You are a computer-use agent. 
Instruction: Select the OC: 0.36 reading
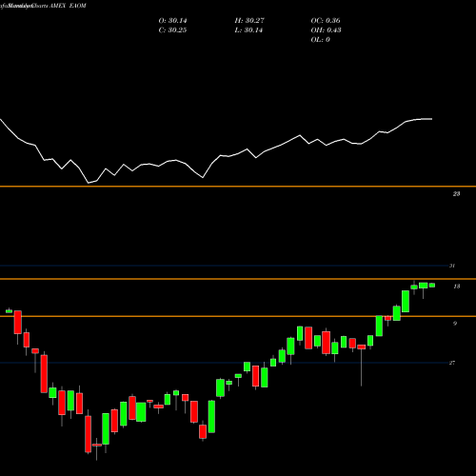[x=326, y=21]
